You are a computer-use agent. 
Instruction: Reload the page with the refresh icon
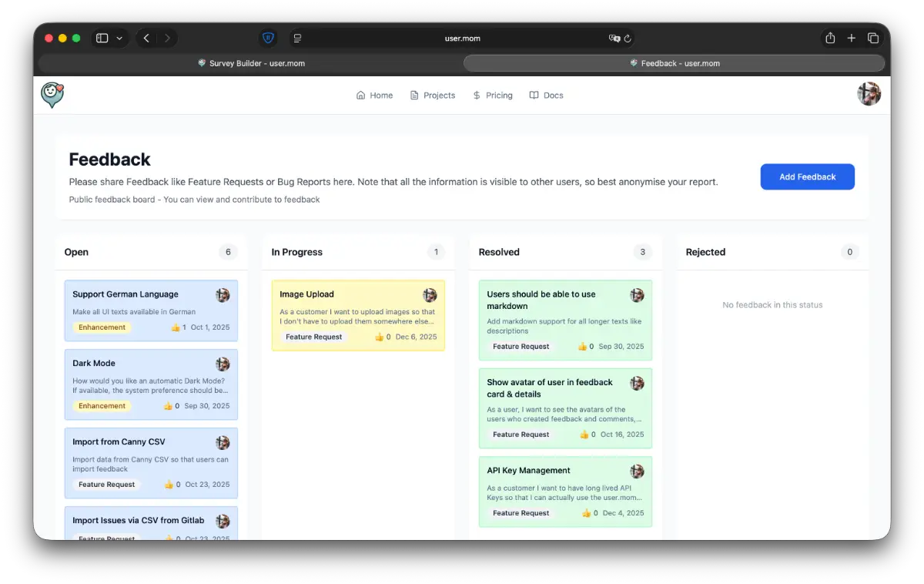click(x=628, y=39)
